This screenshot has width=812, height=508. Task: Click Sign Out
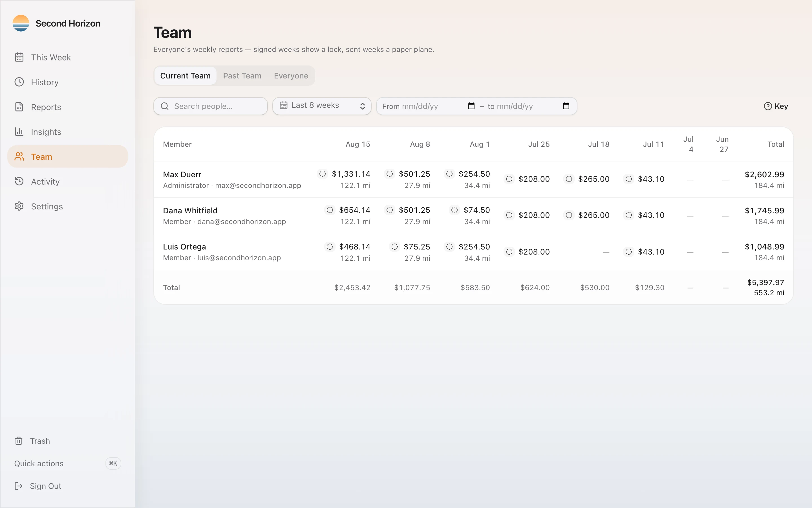pyautogui.click(x=67, y=486)
